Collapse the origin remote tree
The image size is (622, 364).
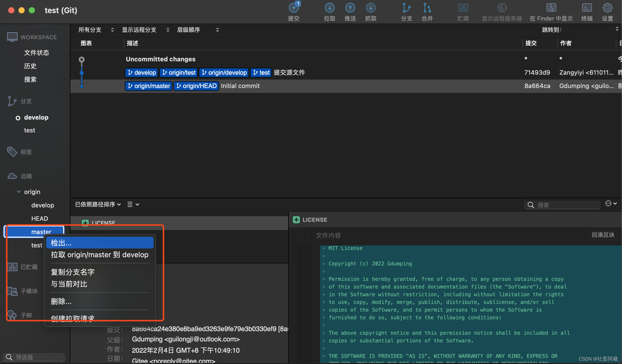coord(19,192)
